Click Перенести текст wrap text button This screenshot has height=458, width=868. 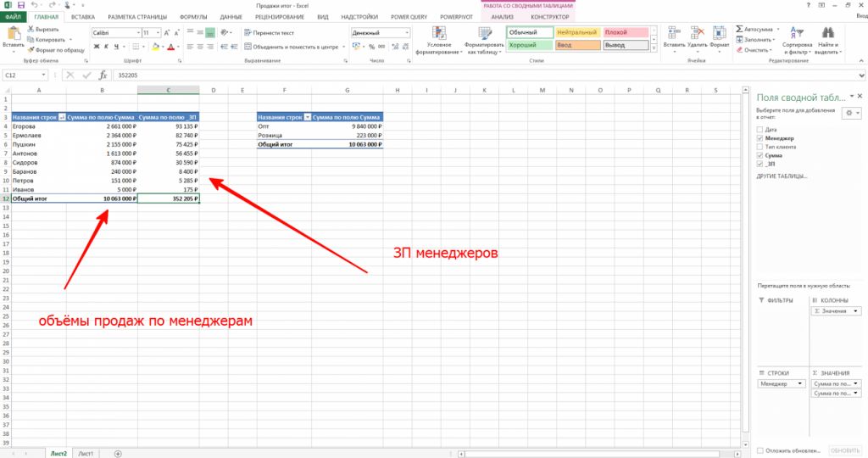point(270,33)
